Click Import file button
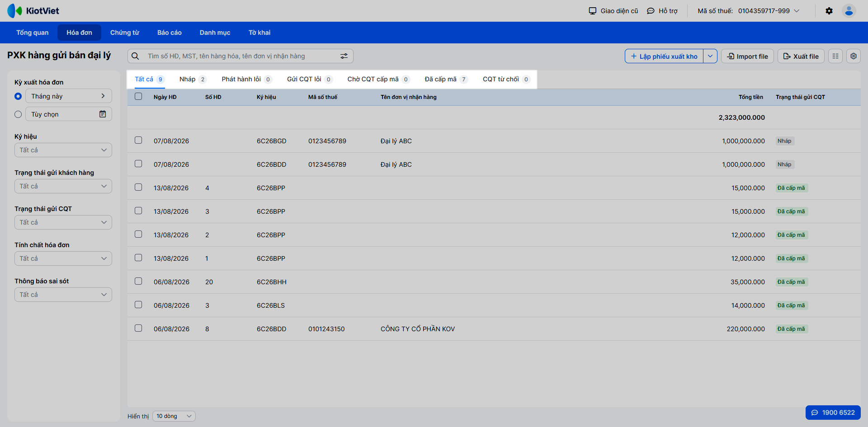This screenshot has width=868, height=427. (x=747, y=56)
